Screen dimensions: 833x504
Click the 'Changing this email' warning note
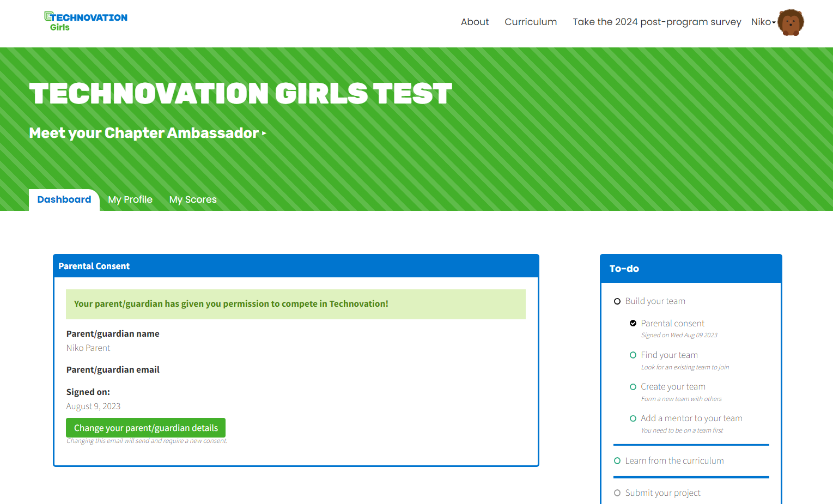point(147,441)
